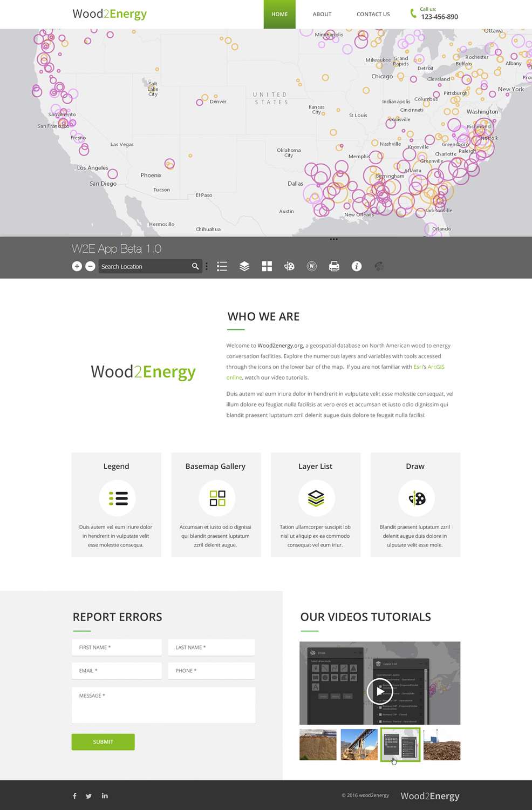Open the CONTACT US page

[x=373, y=14]
